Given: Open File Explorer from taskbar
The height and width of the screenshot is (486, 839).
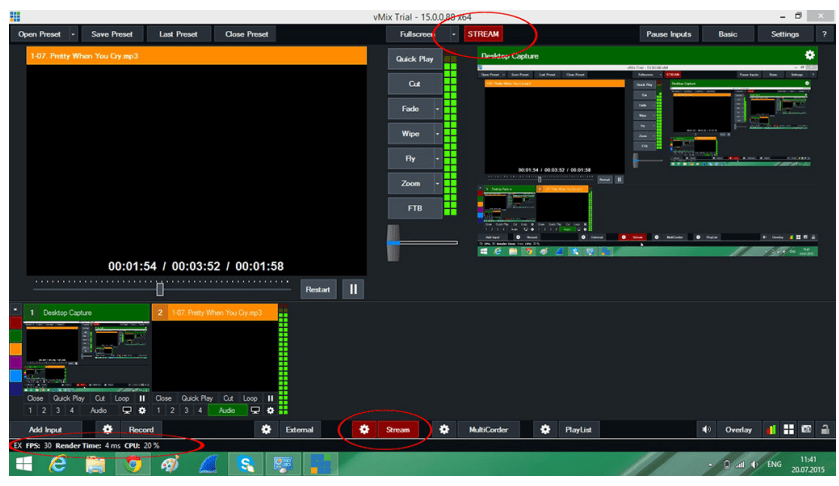Looking at the screenshot, I should (x=95, y=464).
